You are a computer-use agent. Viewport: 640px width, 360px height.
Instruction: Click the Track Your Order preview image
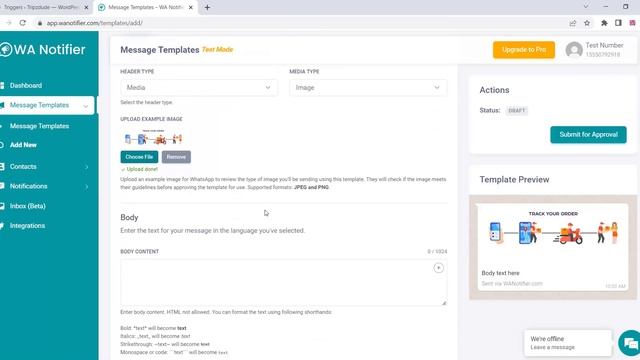coord(553,228)
